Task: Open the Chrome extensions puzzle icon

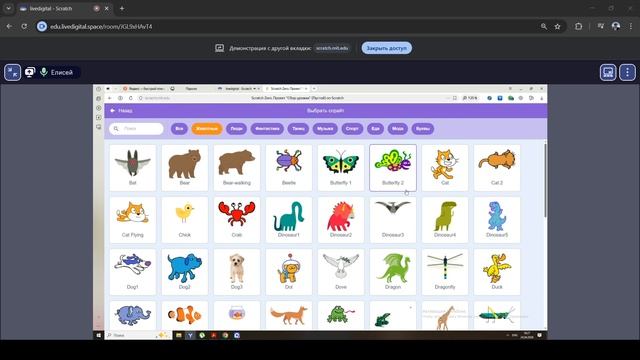Action: (578, 27)
